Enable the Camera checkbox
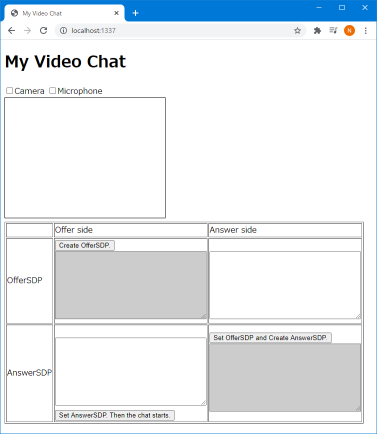The image size is (377, 434). [x=10, y=91]
